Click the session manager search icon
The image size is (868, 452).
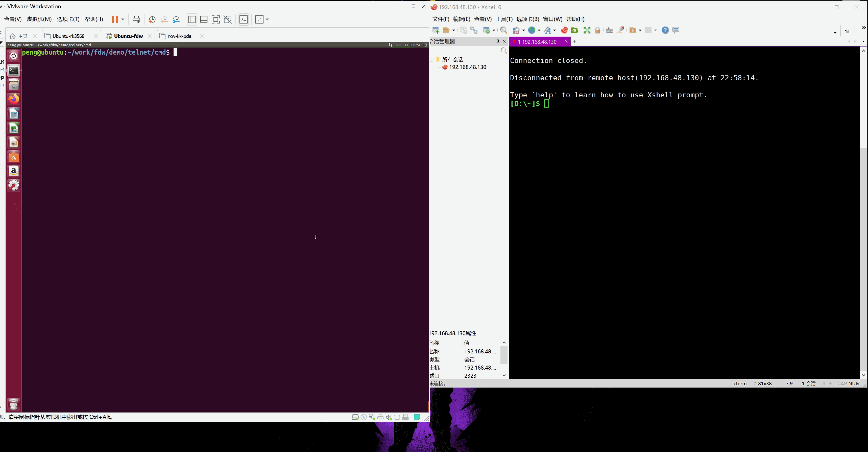click(x=503, y=51)
